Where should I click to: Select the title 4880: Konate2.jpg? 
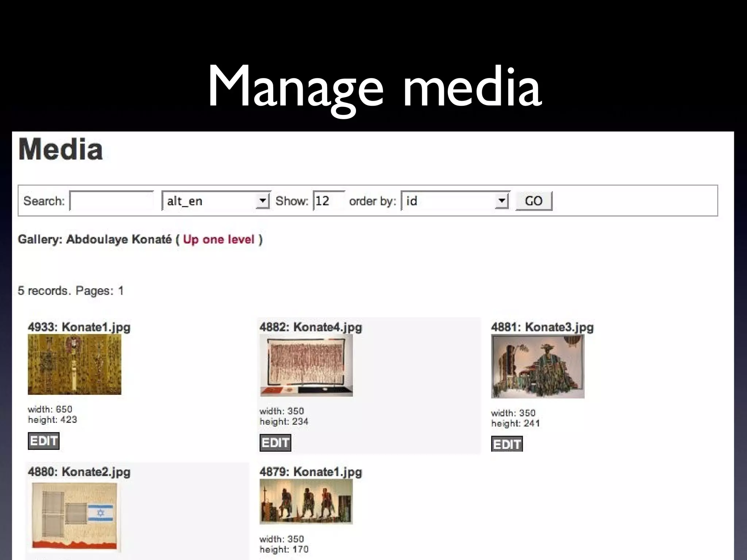coord(79,472)
